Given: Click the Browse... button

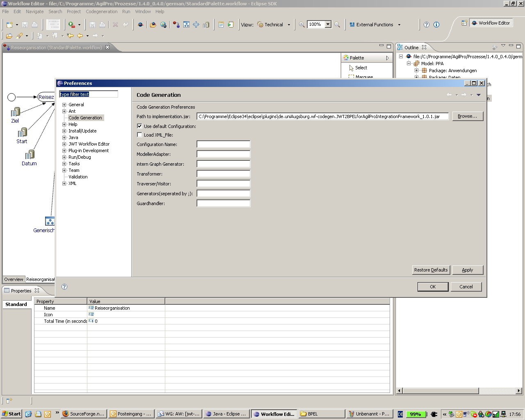Looking at the screenshot, I should coord(467,116).
